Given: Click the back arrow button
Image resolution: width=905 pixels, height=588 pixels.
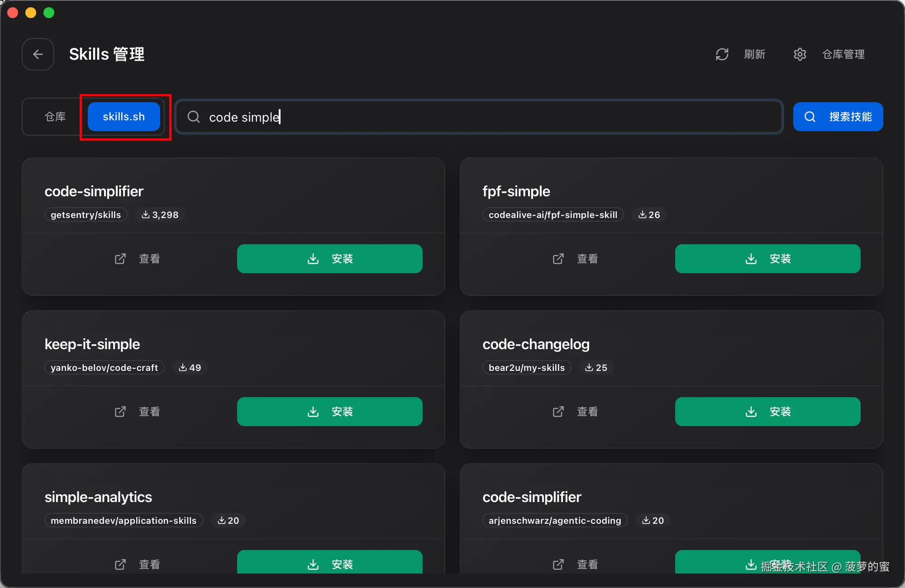Looking at the screenshot, I should pyautogui.click(x=38, y=54).
